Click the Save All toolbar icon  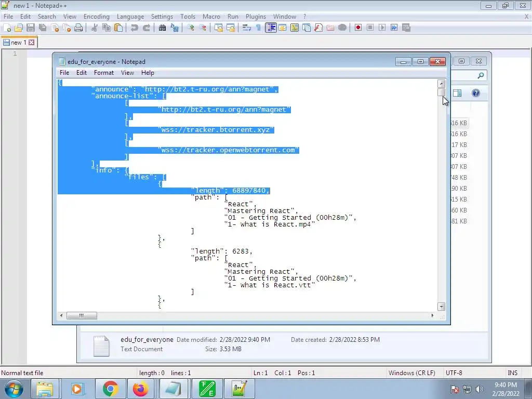(43, 28)
